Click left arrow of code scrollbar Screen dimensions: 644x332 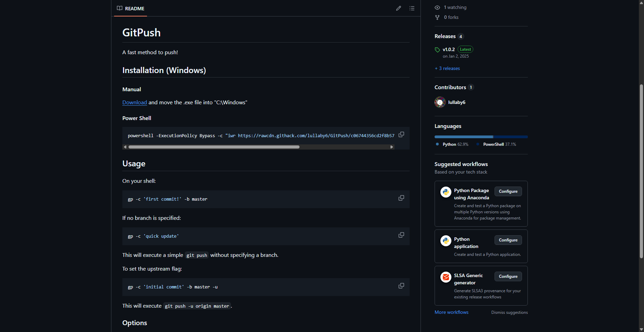(x=125, y=147)
